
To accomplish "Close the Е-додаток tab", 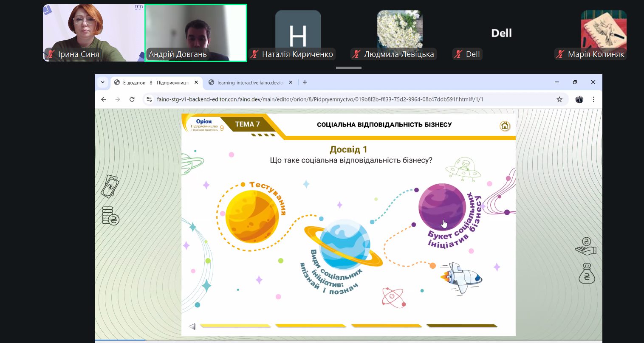I will tap(196, 82).
